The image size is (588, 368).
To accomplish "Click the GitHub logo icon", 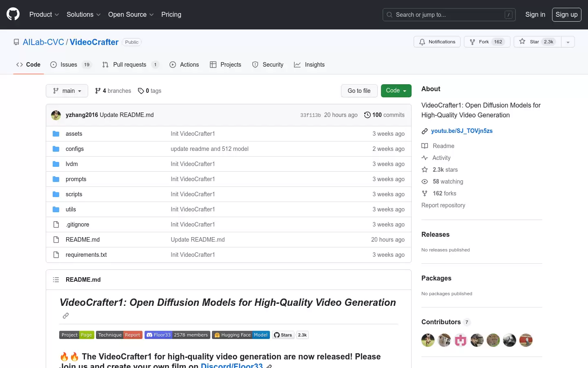I will (13, 14).
